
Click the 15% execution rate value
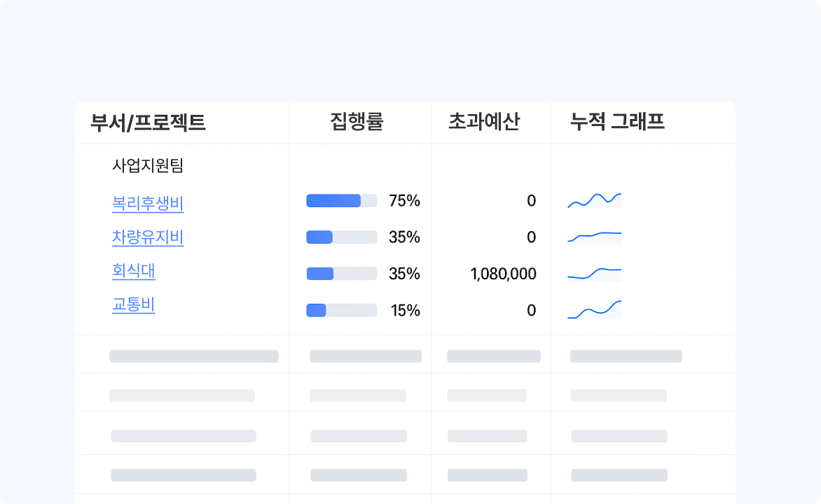coord(405,310)
